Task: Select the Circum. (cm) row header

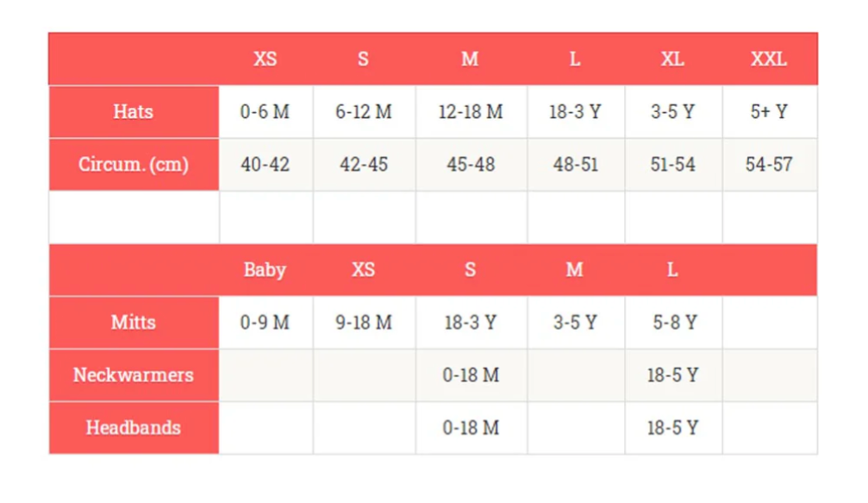Action: click(x=134, y=164)
